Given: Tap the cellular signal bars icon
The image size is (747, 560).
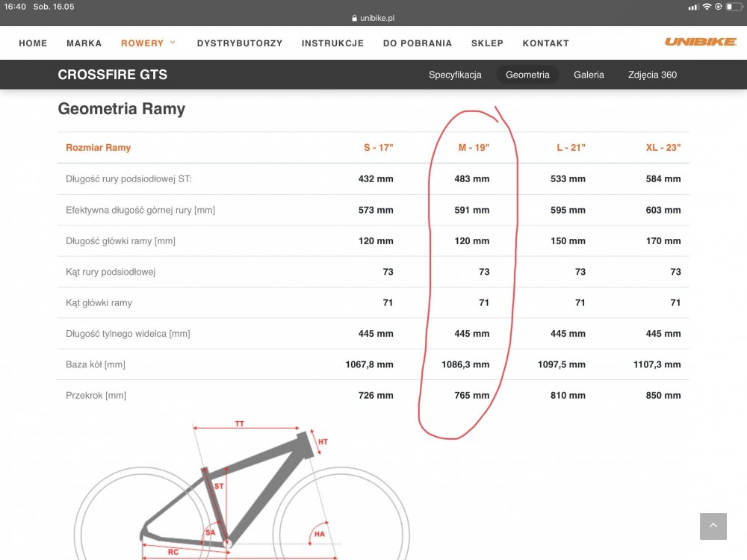Looking at the screenshot, I should point(694,7).
